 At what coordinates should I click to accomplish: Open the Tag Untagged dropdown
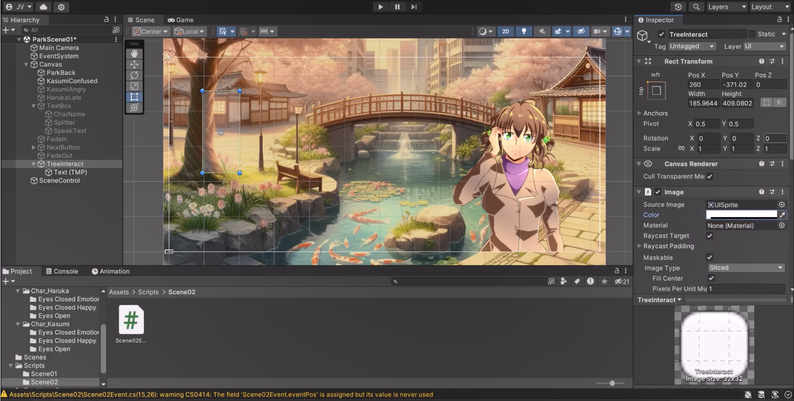[x=691, y=46]
